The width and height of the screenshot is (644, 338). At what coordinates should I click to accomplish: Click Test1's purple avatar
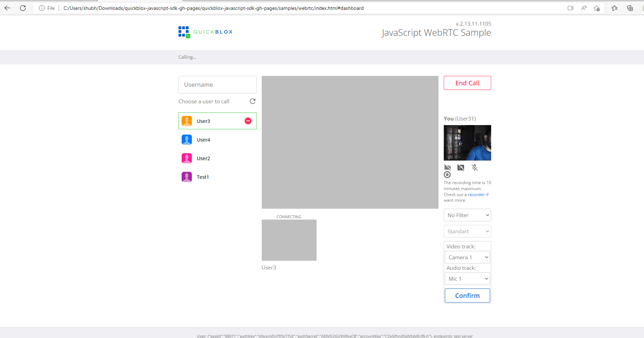[x=187, y=177]
